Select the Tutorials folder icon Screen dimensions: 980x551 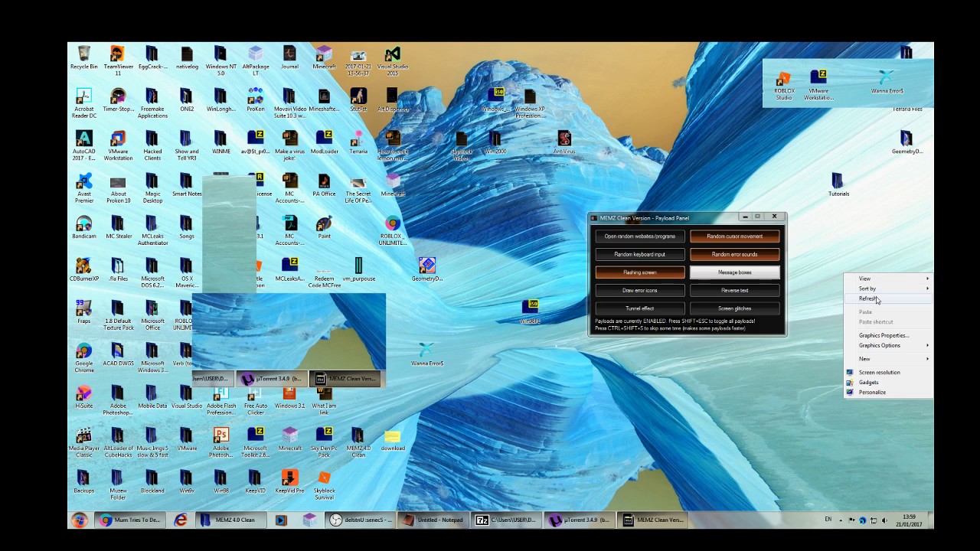pyautogui.click(x=838, y=184)
